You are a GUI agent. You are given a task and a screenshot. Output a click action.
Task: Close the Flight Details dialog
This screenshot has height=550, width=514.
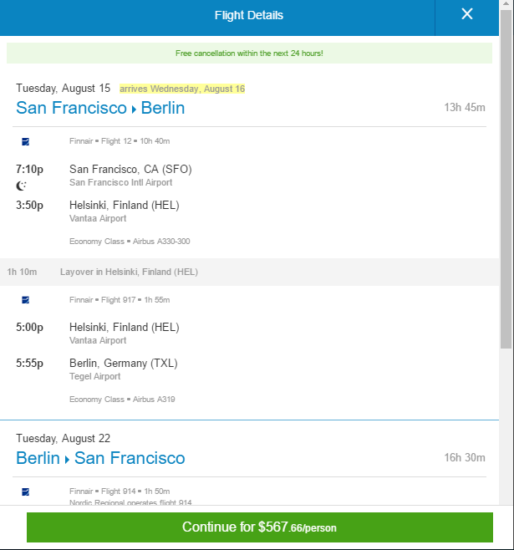click(x=467, y=14)
